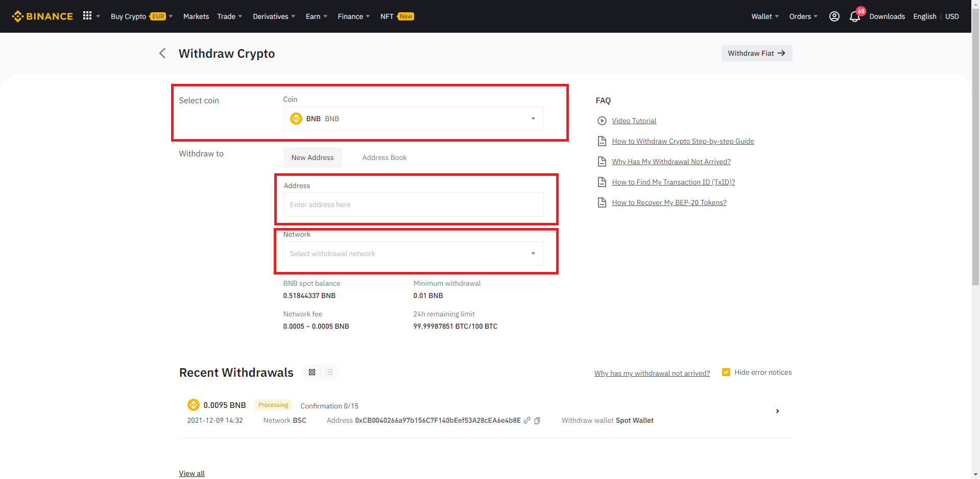
Task: Open Downloads in the header
Action: coord(887,16)
